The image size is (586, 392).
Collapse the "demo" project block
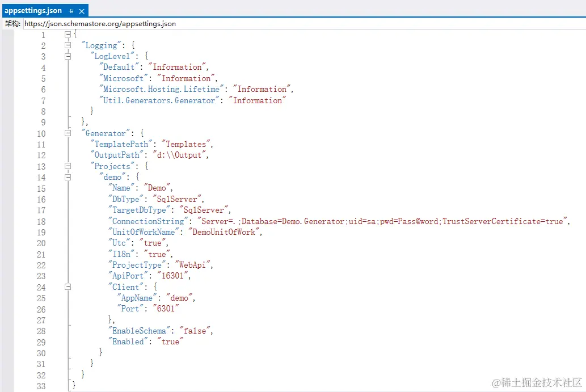point(68,177)
